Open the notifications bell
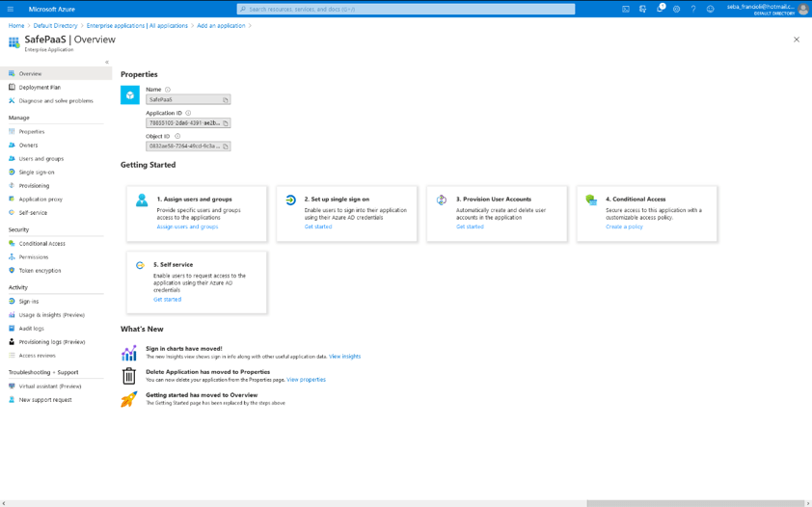 coord(660,9)
